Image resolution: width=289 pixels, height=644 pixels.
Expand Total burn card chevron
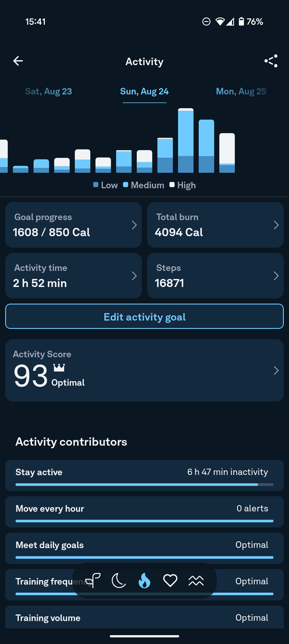pyautogui.click(x=276, y=225)
